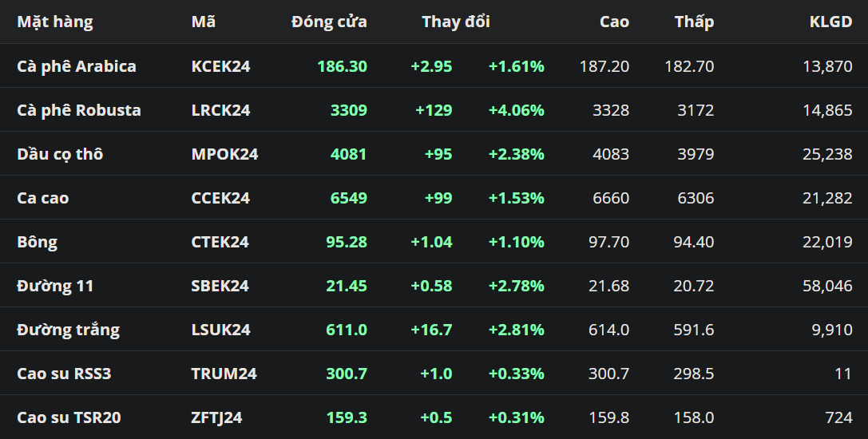Select the Cao column header
The width and height of the screenshot is (868, 439).
pyautogui.click(x=614, y=22)
